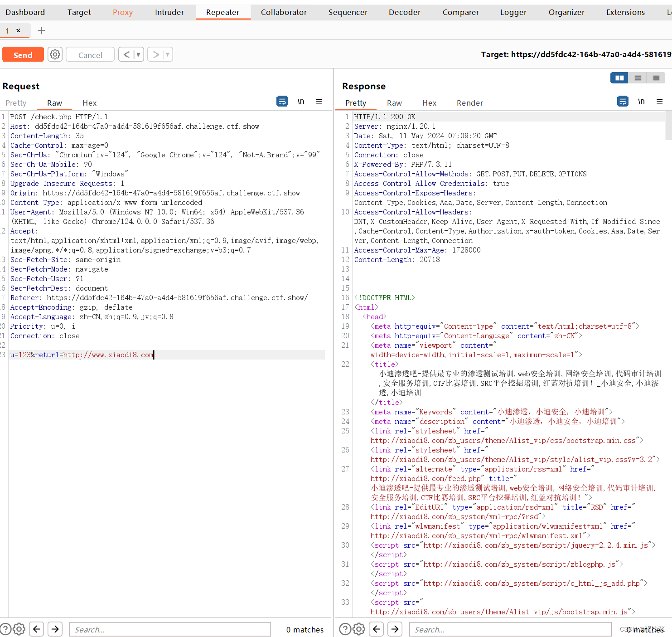The width and height of the screenshot is (672, 637).
Task: Click the HTTP/1.1 200 OK status line
Action: coord(385,117)
